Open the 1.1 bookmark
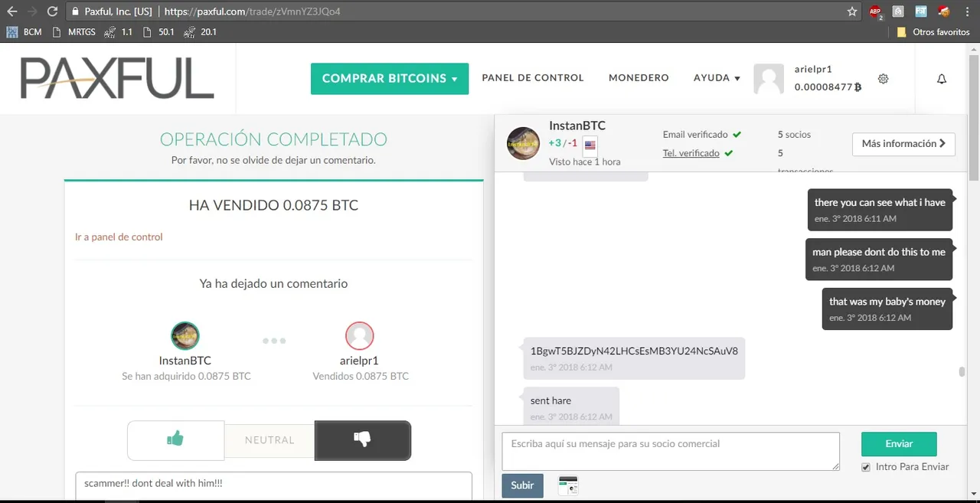 point(119,32)
